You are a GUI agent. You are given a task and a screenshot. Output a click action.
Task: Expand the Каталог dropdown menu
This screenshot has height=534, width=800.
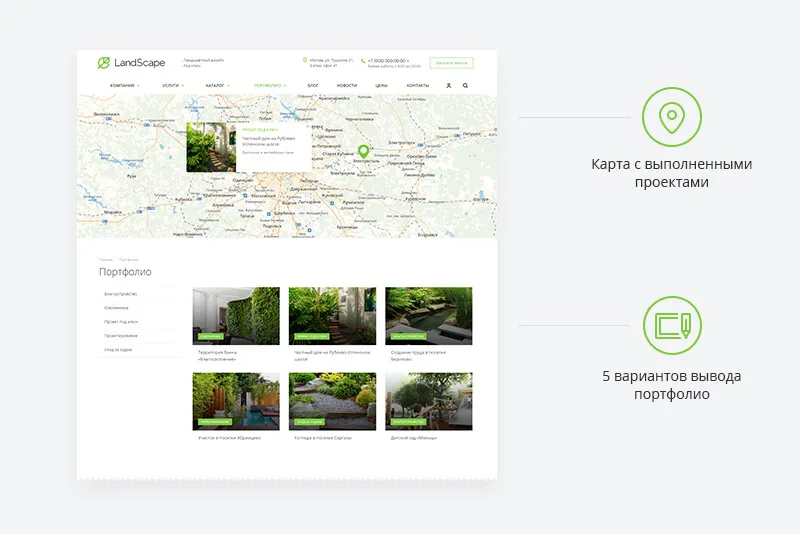pyautogui.click(x=217, y=86)
